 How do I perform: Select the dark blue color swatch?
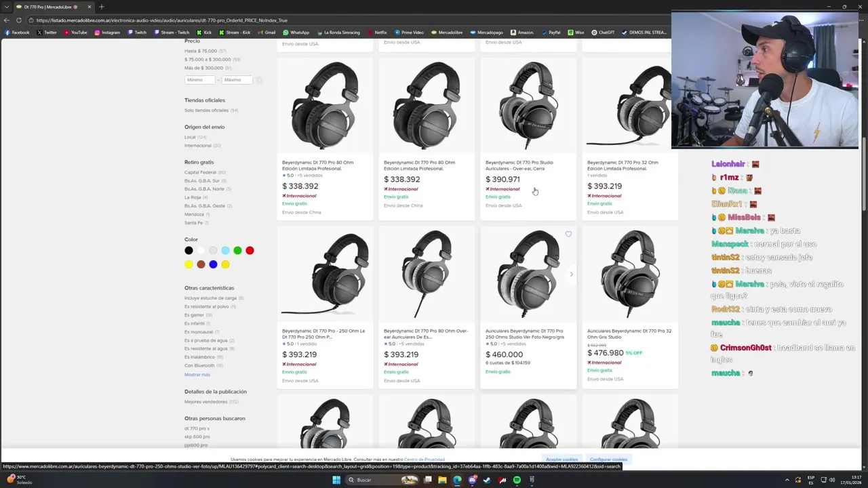(x=213, y=264)
